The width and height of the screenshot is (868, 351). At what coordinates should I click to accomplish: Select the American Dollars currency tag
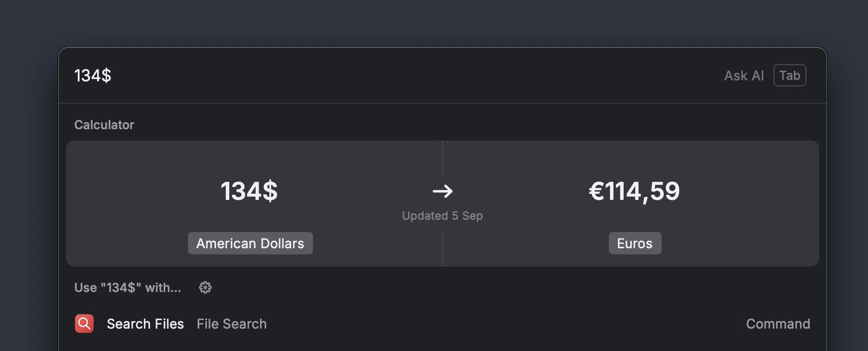pos(250,243)
